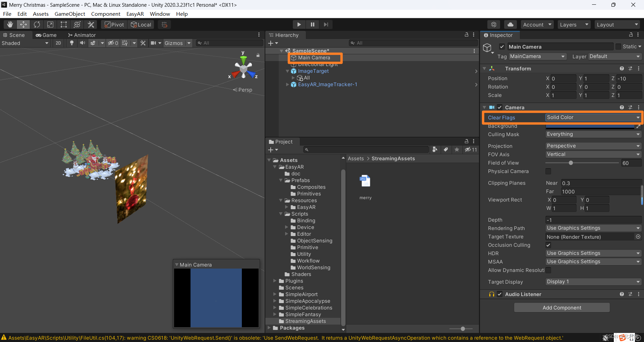The image size is (644, 342).
Task: Toggle scene grid icon
Action: pos(125,43)
